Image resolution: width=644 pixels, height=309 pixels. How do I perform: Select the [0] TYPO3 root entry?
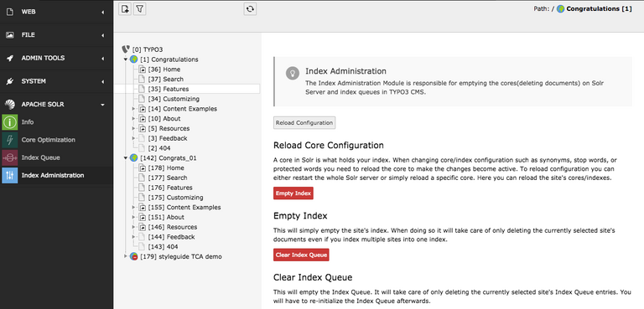tap(148, 49)
